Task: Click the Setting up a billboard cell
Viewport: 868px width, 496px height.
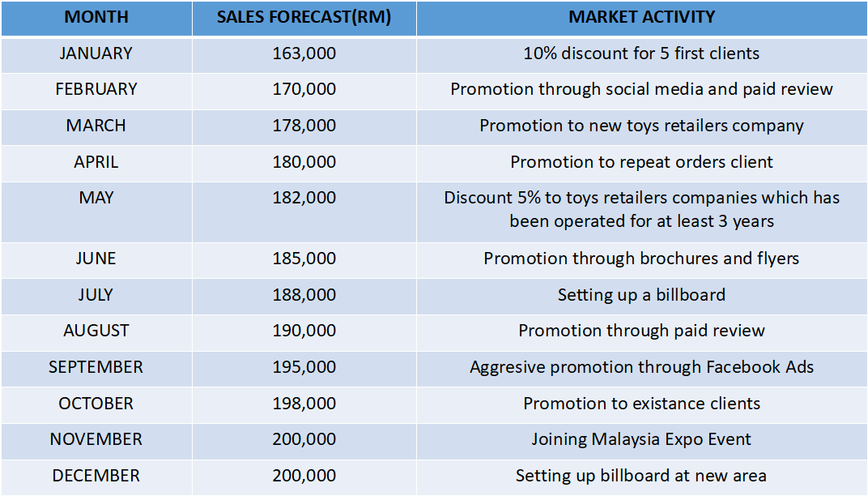Action: pyautogui.click(x=641, y=295)
